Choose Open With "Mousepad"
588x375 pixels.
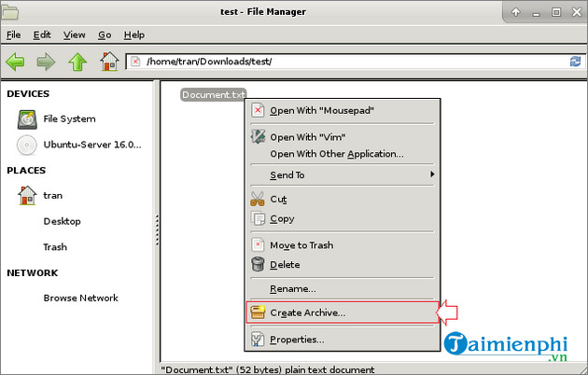343,110
